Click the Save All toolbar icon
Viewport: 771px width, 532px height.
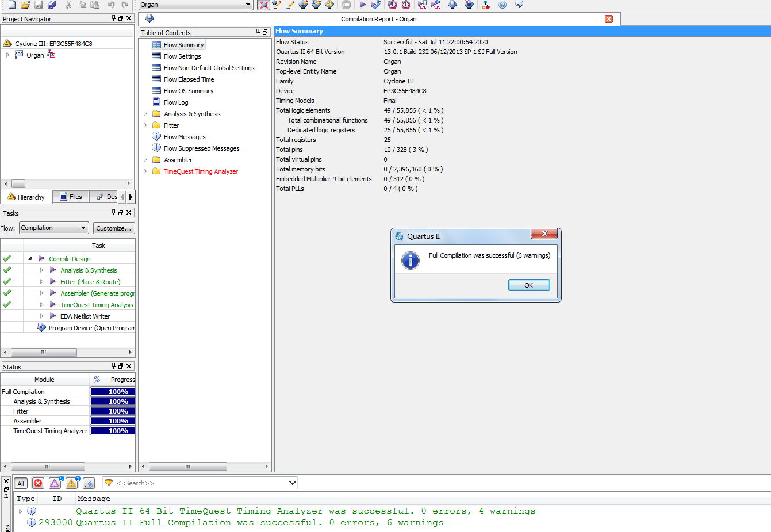click(52, 5)
